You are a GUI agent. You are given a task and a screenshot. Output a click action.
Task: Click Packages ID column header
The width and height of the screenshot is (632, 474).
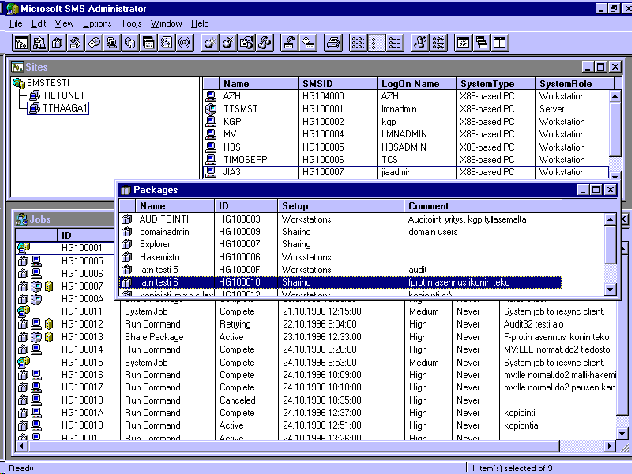(246, 206)
